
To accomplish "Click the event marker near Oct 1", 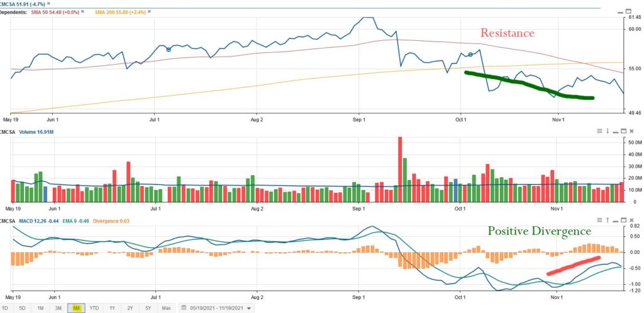I will click(470, 55).
